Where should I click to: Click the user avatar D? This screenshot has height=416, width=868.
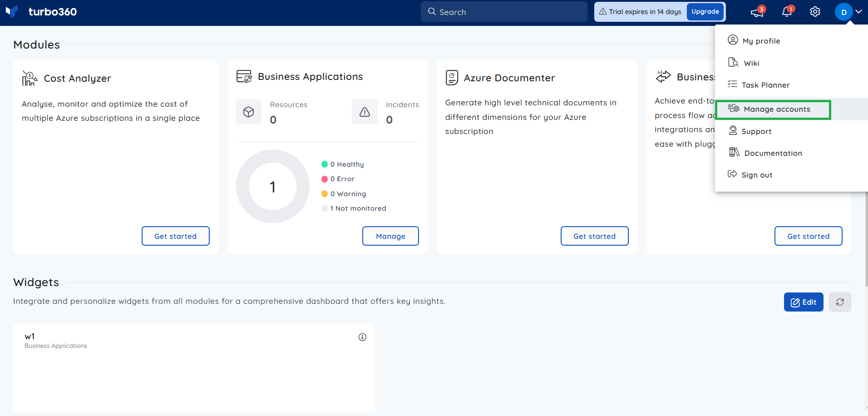click(x=843, y=12)
